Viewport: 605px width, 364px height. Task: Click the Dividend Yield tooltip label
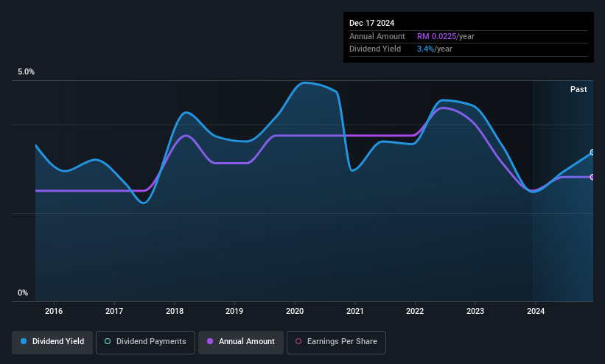point(375,49)
